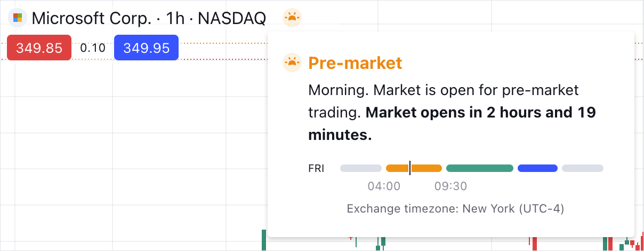Click the 1h interval in the chart title
This screenshot has height=251, width=644.
[175, 18]
